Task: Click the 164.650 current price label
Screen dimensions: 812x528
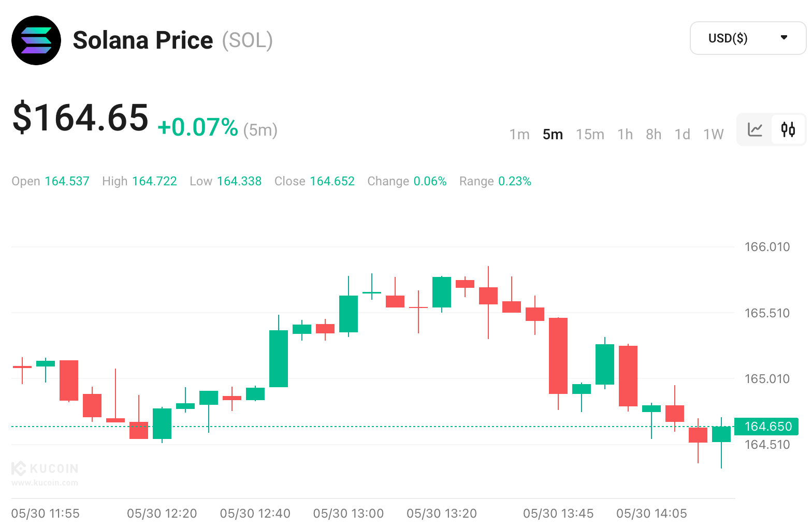Action: (x=767, y=427)
